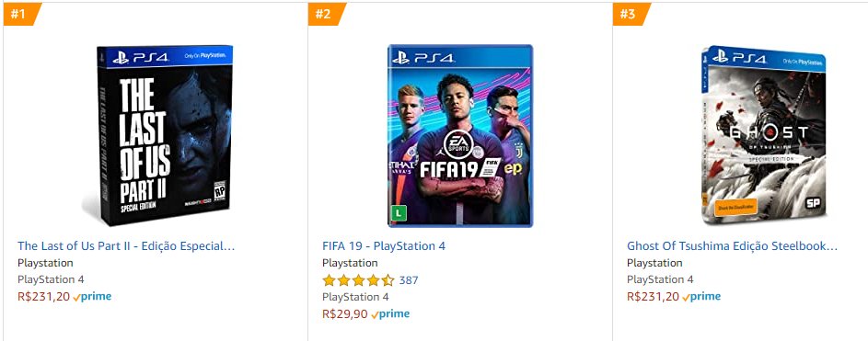Open the Ghost of Tsushima cover image
This screenshot has height=341, width=868.
point(764,135)
